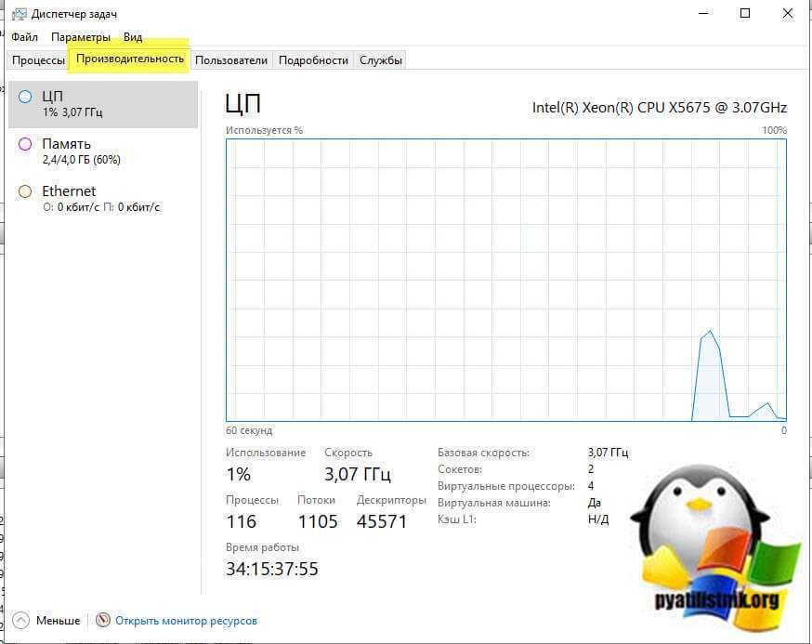Click the Дескрипторы count 45571
The image size is (812, 644).
click(382, 521)
